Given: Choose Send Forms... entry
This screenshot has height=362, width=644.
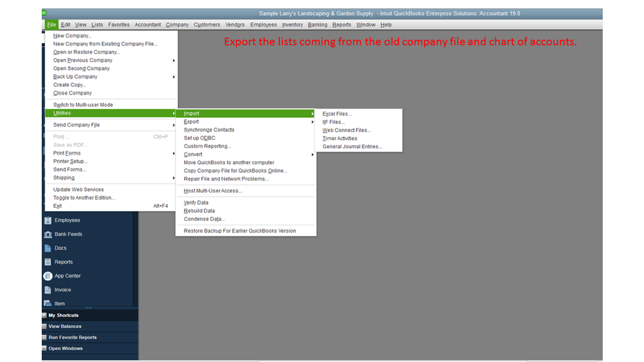Looking at the screenshot, I should [x=70, y=169].
